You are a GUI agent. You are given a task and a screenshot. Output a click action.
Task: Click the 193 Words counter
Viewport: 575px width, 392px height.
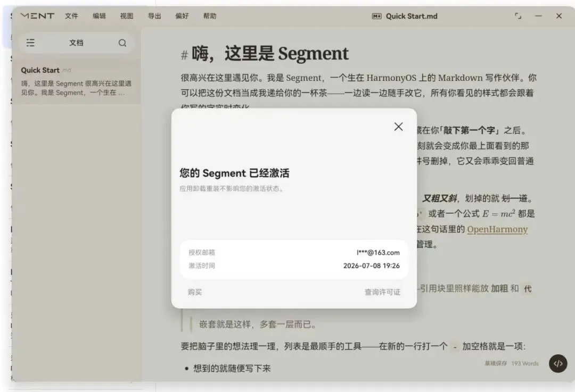525,363
